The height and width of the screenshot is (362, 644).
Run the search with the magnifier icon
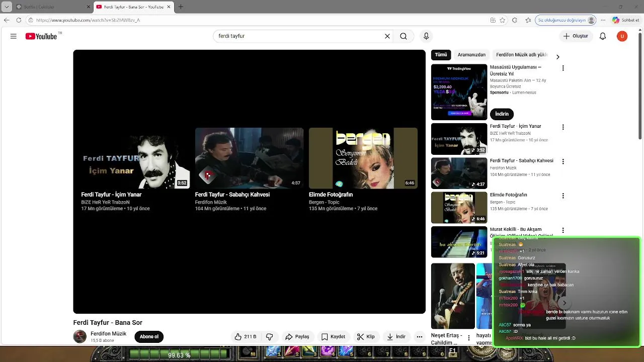(404, 36)
